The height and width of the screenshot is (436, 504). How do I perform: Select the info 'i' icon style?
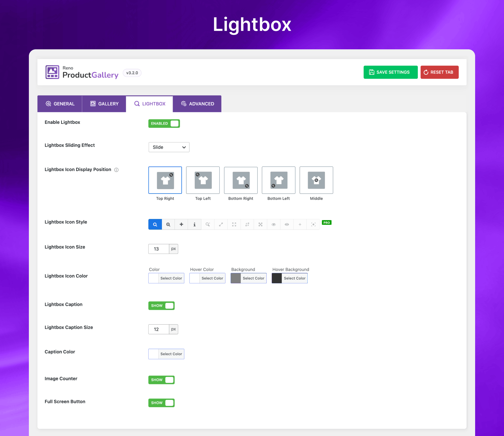click(195, 225)
